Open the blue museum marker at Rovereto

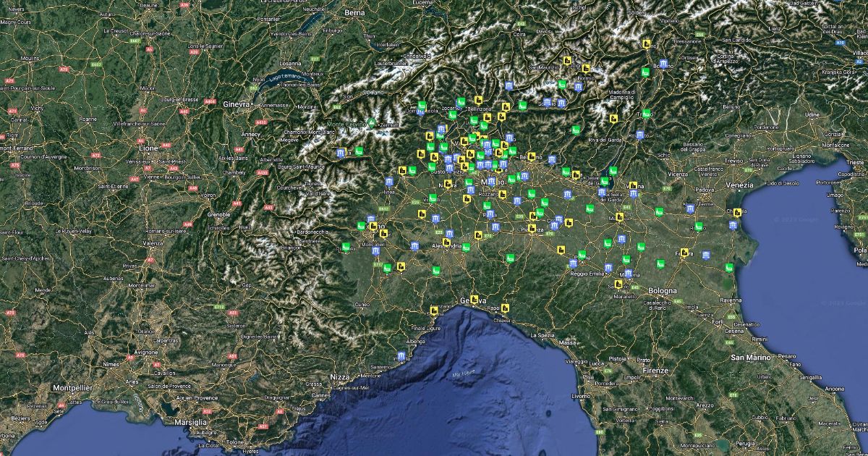point(639,135)
